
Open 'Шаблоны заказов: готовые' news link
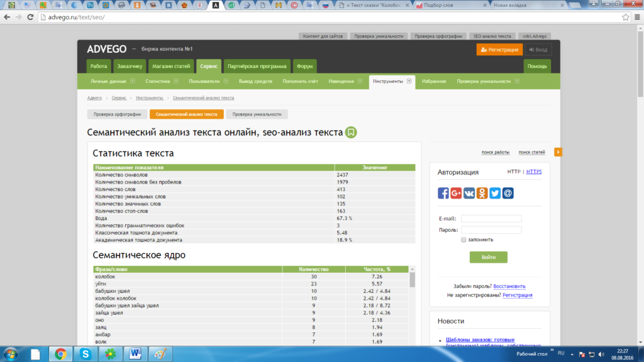480,340
